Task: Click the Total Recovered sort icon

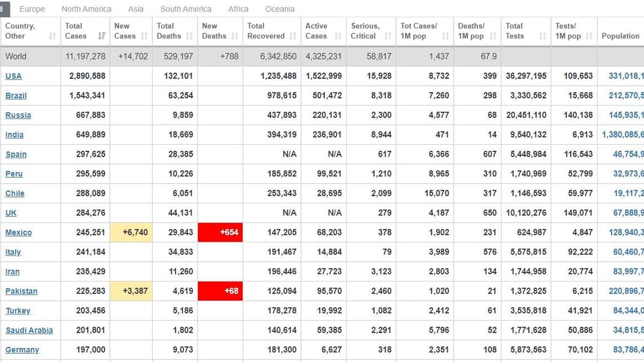Action: (x=293, y=36)
